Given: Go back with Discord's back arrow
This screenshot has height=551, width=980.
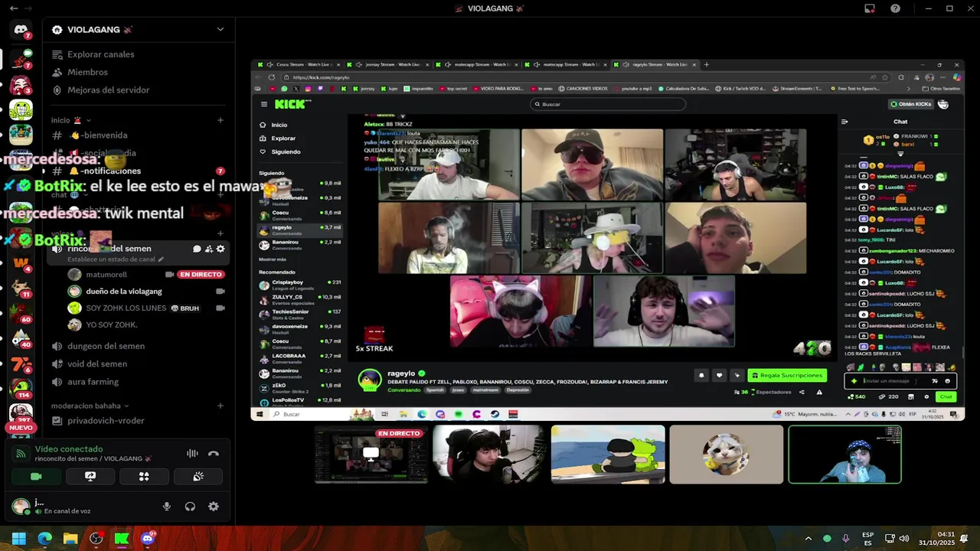Looking at the screenshot, I should tap(14, 8).
